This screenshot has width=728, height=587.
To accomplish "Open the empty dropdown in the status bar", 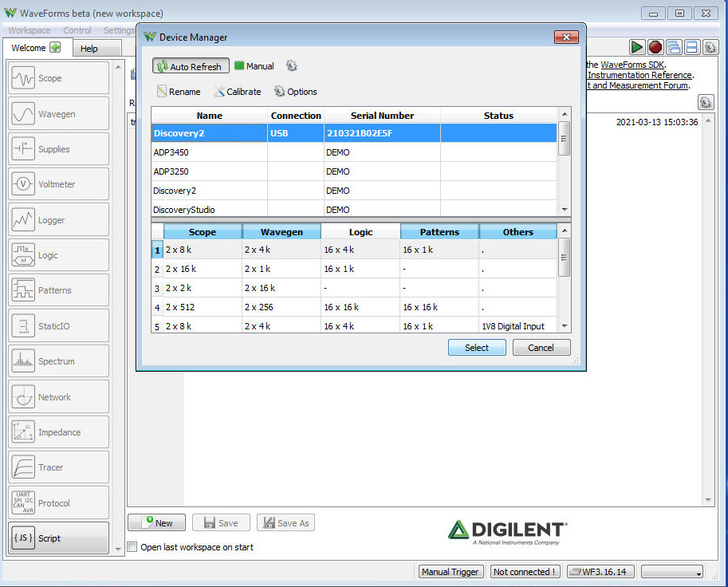I will pyautogui.click(x=672, y=572).
